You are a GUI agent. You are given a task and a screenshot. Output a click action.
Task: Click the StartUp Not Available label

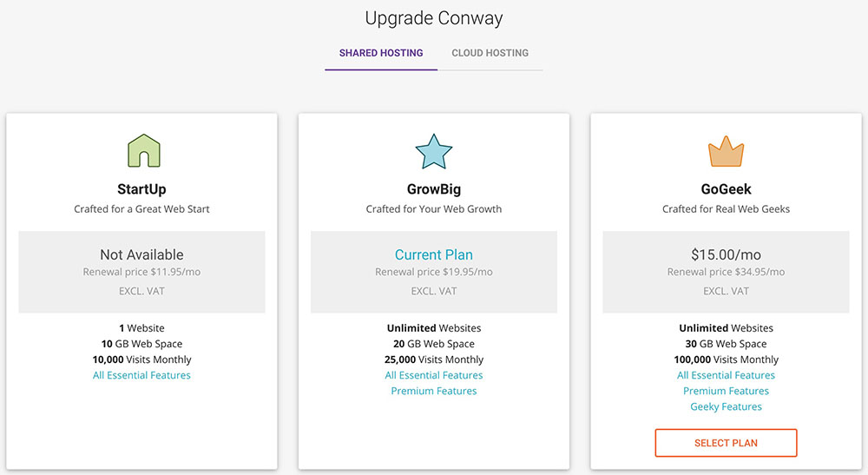[x=141, y=254]
